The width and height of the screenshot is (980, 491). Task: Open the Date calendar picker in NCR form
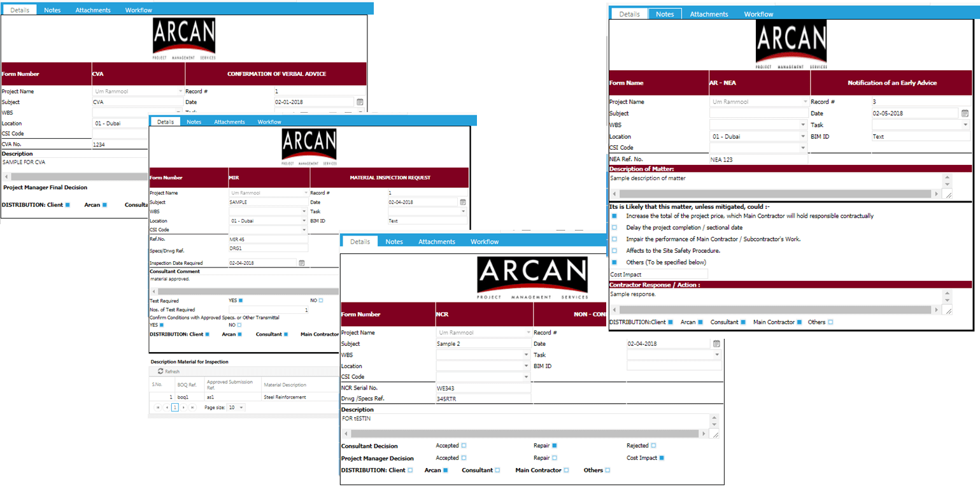[716, 344]
